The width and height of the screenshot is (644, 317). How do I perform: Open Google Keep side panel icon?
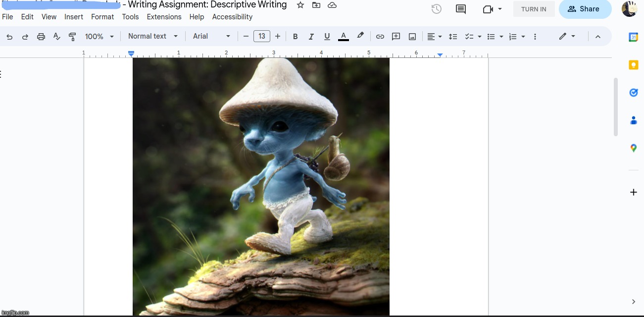[633, 65]
